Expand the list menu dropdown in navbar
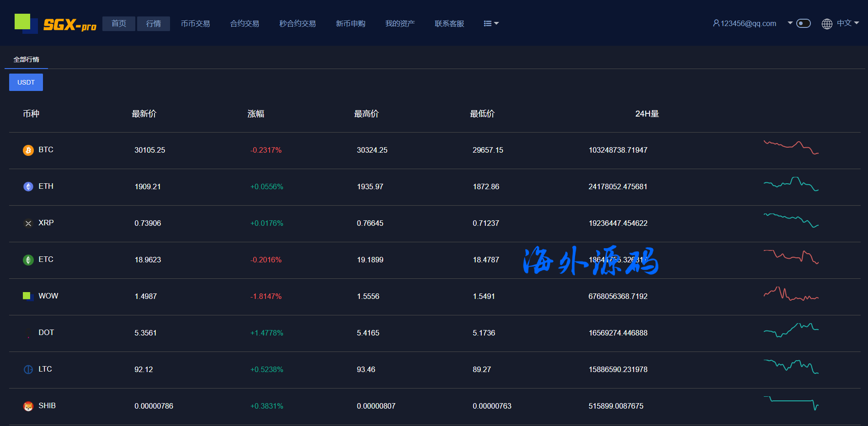Screen dimensions: 868x426 [x=491, y=23]
